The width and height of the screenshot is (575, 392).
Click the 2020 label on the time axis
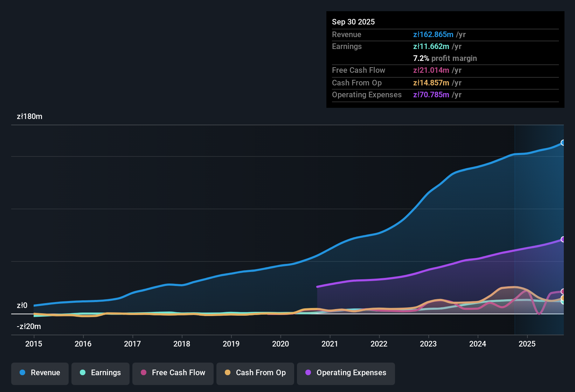click(280, 344)
